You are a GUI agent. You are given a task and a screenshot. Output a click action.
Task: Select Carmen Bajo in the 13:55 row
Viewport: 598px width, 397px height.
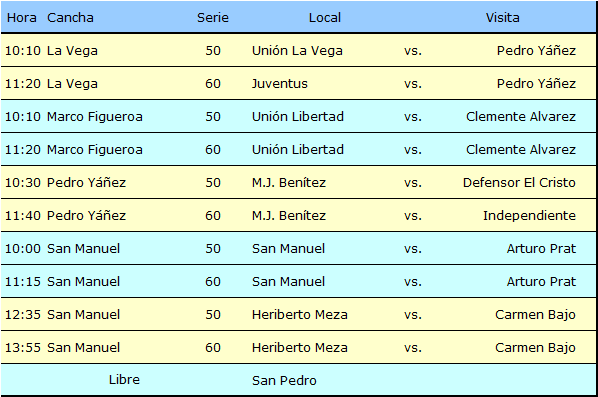[535, 348]
